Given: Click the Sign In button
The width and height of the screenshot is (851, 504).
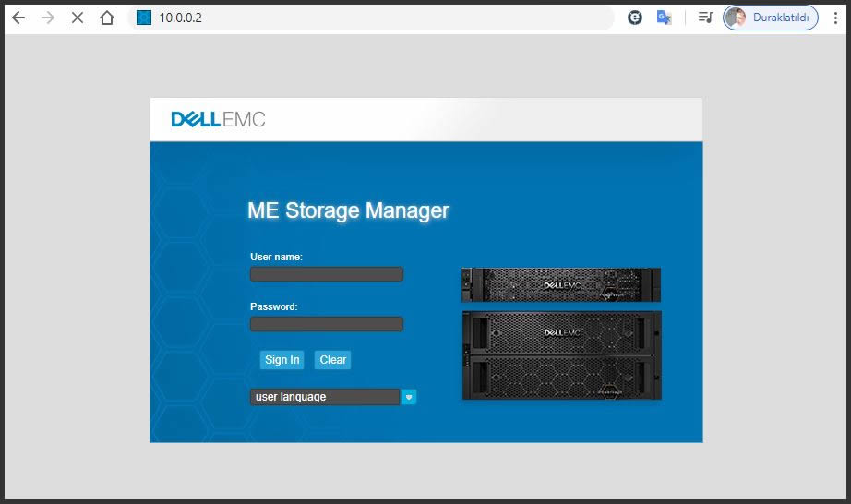Looking at the screenshot, I should [x=282, y=360].
